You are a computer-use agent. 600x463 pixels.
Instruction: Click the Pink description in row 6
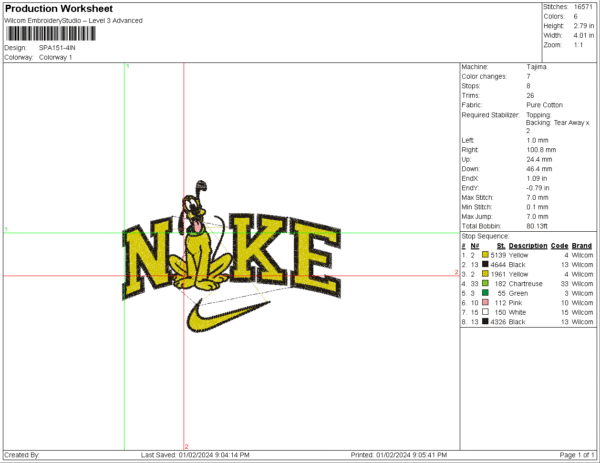pyautogui.click(x=515, y=303)
